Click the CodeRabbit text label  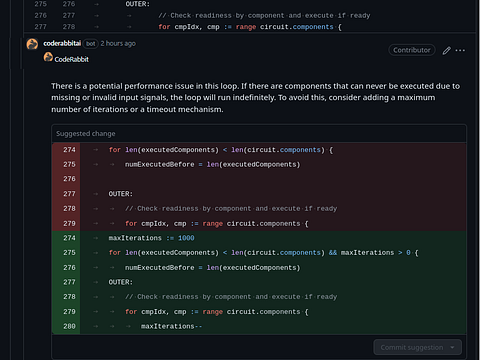pos(71,59)
